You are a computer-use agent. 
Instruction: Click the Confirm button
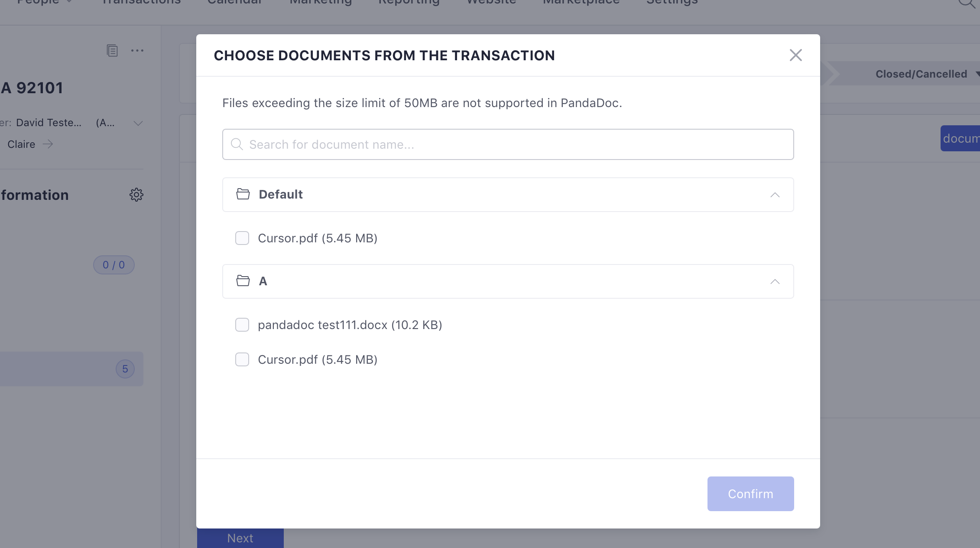click(750, 494)
